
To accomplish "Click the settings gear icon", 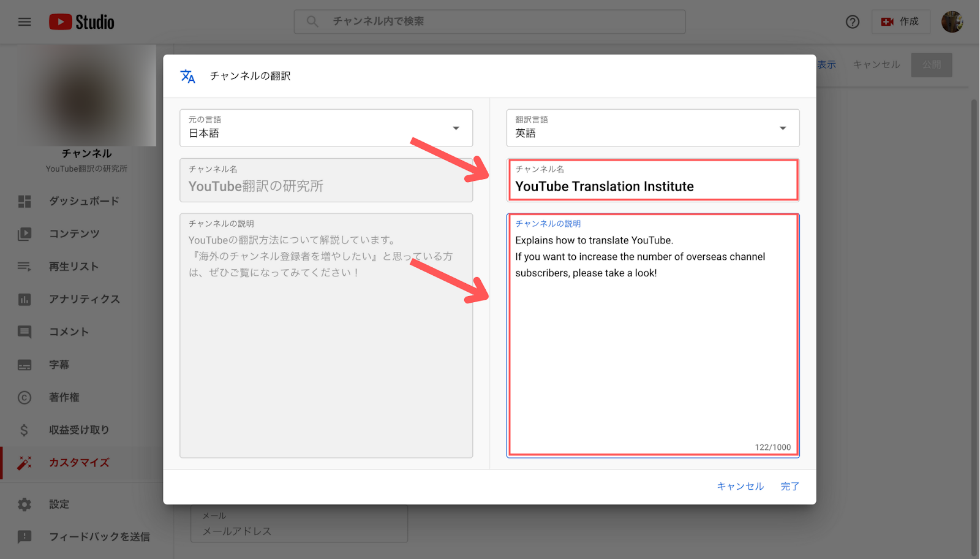I will pos(24,504).
